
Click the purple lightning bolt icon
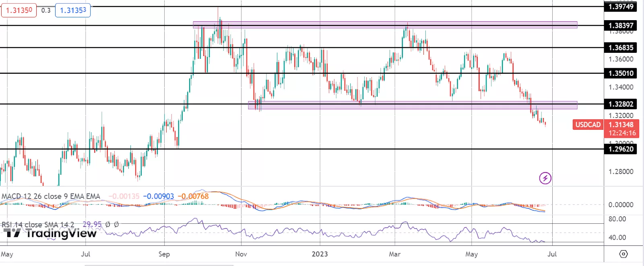[545, 178]
